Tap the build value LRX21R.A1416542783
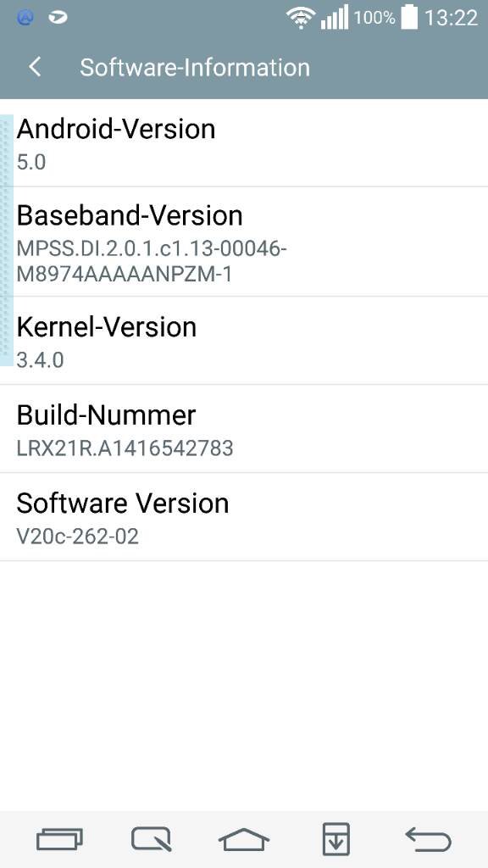The image size is (488, 868). pos(125,448)
